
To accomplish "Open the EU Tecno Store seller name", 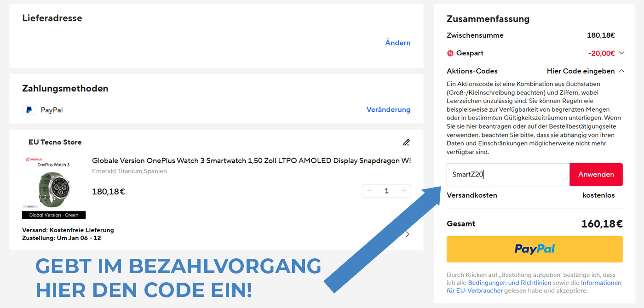I will pyautogui.click(x=55, y=143).
